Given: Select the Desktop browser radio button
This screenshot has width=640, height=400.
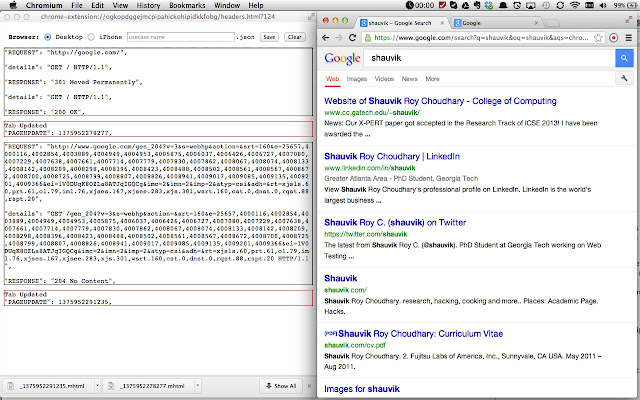Looking at the screenshot, I should click(x=48, y=37).
